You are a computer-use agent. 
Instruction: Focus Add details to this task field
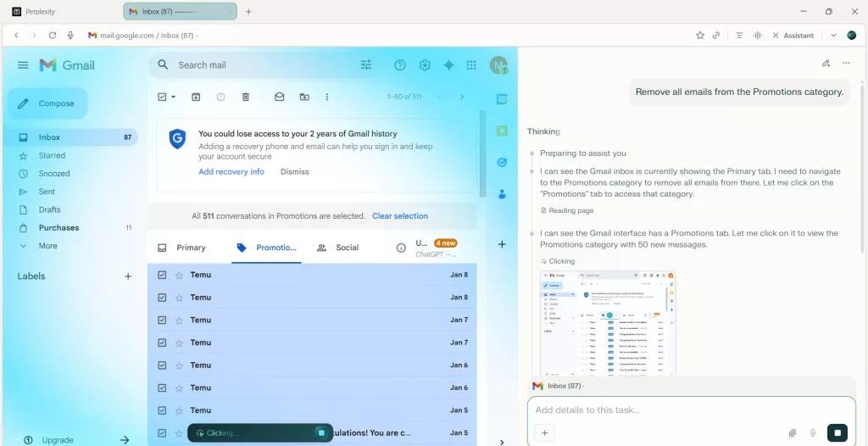coord(693,410)
